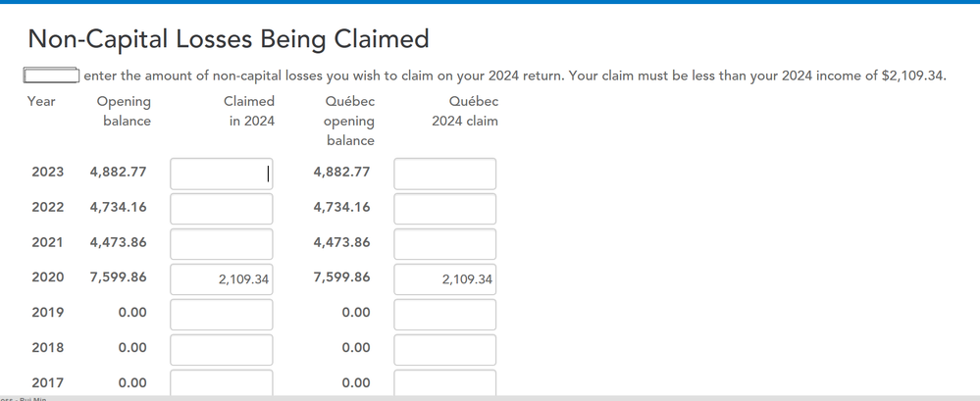This screenshot has width=980, height=401.
Task: Click the 2023 Québec 2024 claim field
Action: click(444, 174)
